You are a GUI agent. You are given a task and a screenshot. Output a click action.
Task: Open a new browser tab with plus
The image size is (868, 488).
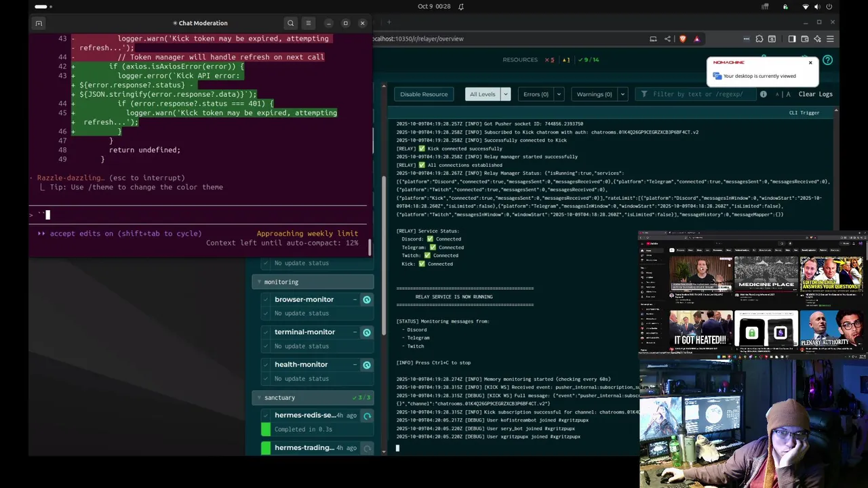click(x=390, y=22)
